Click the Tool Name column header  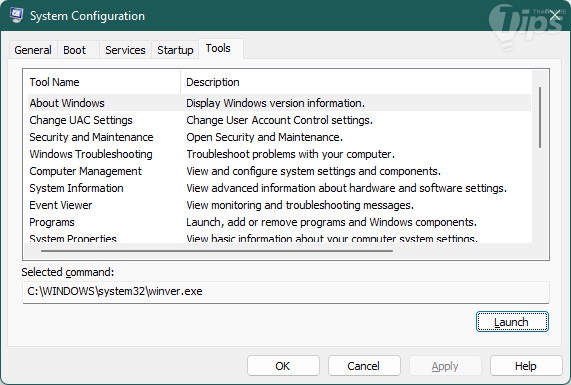[102, 82]
